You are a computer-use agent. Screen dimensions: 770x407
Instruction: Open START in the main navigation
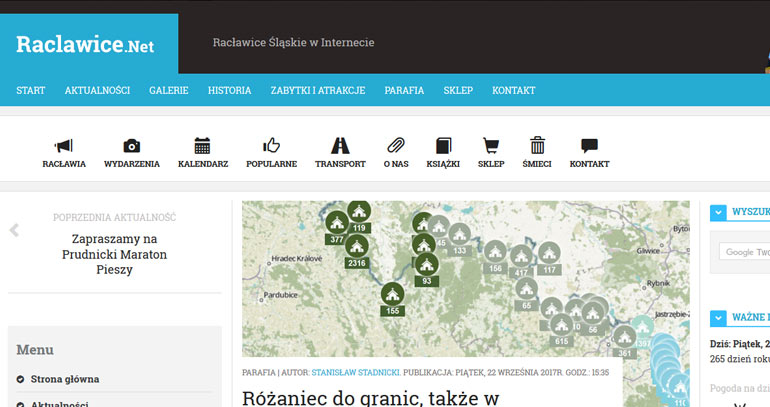tap(30, 90)
